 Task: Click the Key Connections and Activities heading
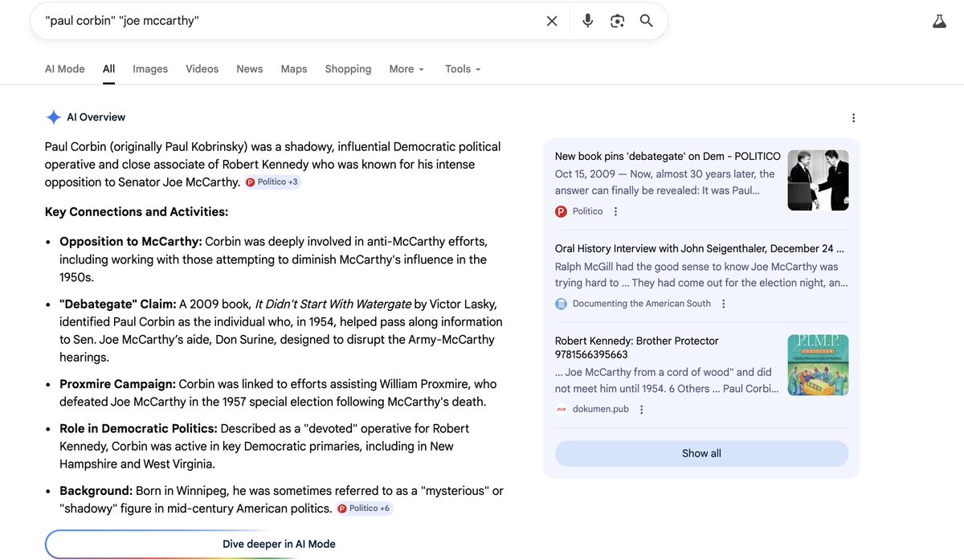tap(137, 212)
